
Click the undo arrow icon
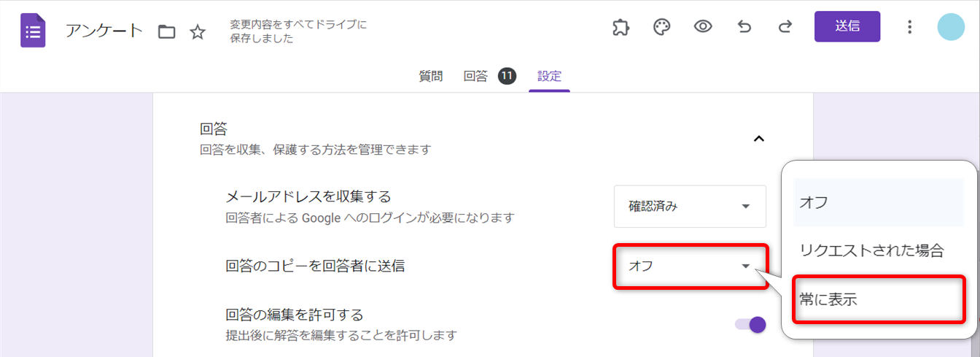click(x=744, y=27)
